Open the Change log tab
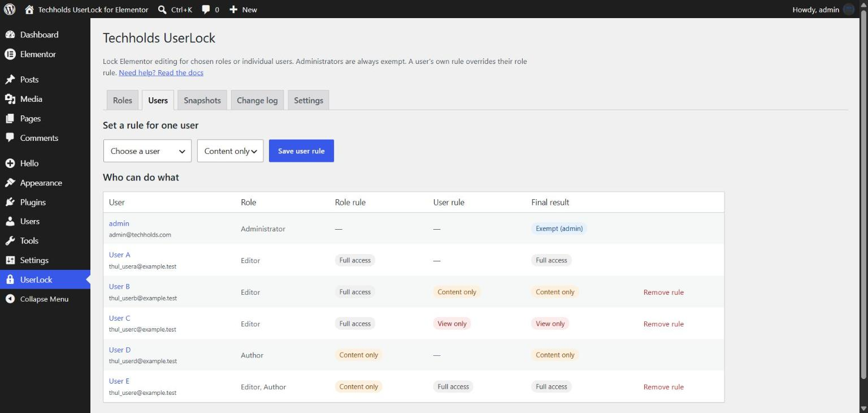The image size is (868, 413). point(257,100)
